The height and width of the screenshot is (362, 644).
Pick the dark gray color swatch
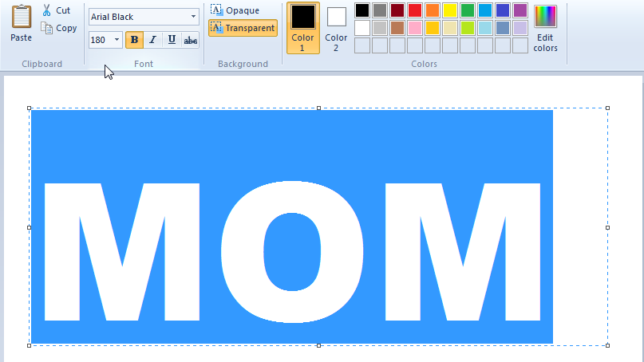pos(380,10)
